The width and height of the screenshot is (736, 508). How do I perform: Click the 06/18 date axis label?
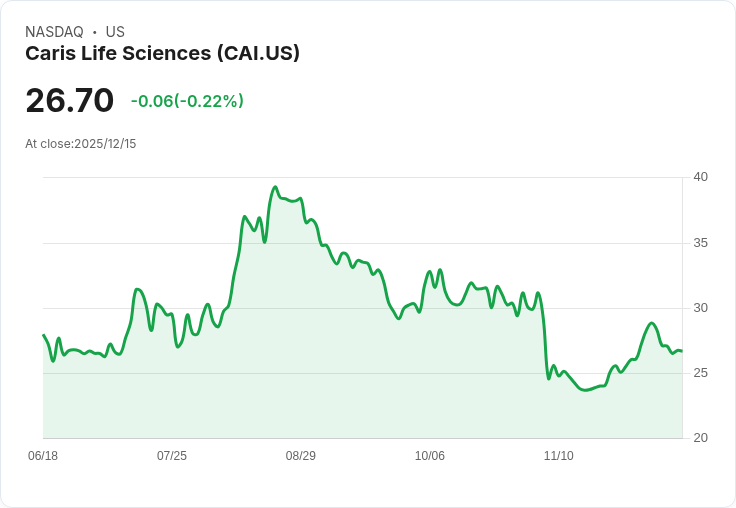pos(43,456)
